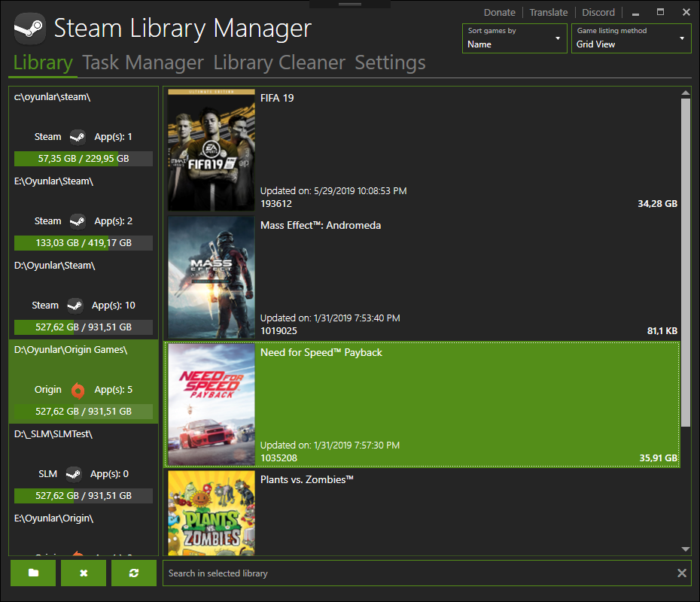Click Steam icon in D:\Oyunlar\Steam\ library
Image resolution: width=700 pixels, height=602 pixels.
[75, 306]
